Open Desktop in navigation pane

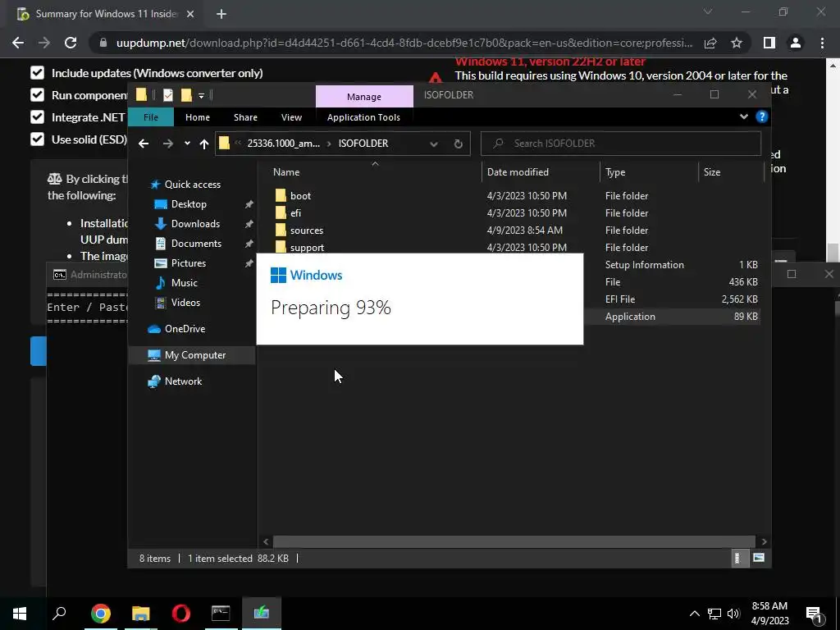coord(189,204)
